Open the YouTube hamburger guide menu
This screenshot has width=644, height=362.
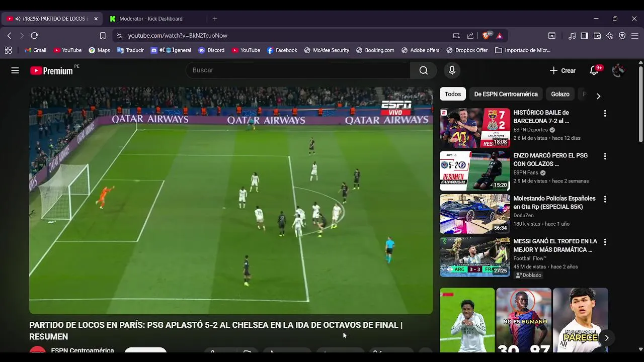pos(15,70)
